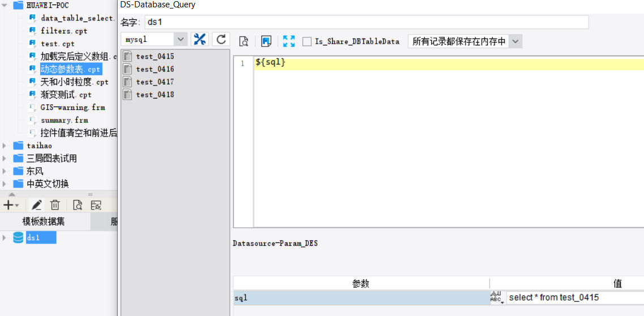Screen dimensions: 644x316
Task: Select GIS-warning.frm in the file tree
Action: pos(72,107)
